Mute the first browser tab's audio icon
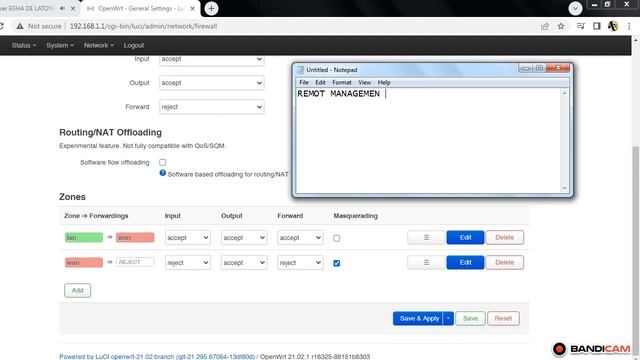This screenshot has height=360, width=640. coord(62,8)
